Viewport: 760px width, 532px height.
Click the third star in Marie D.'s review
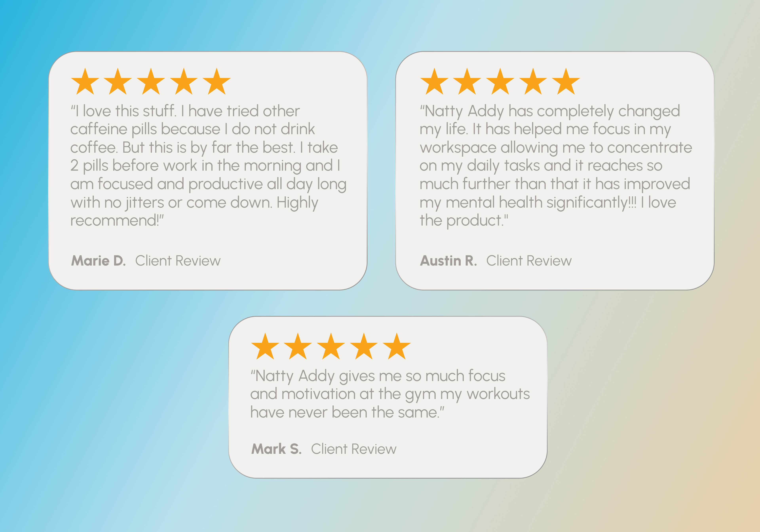click(x=151, y=82)
